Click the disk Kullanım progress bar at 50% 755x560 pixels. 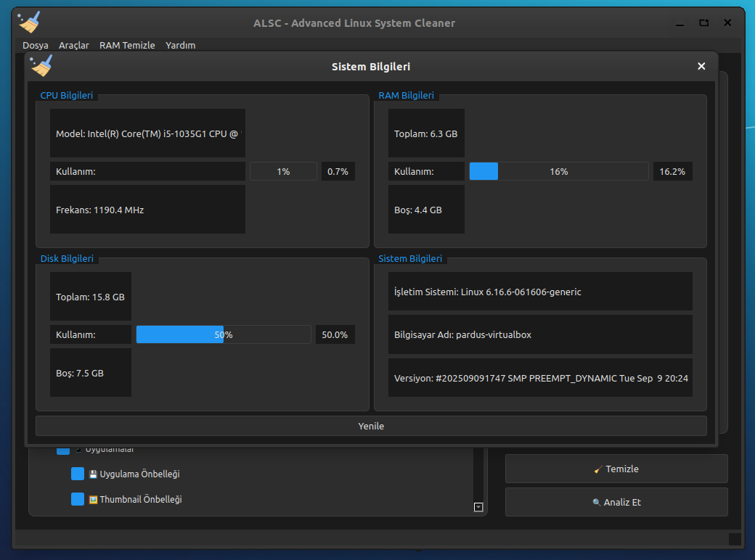224,334
